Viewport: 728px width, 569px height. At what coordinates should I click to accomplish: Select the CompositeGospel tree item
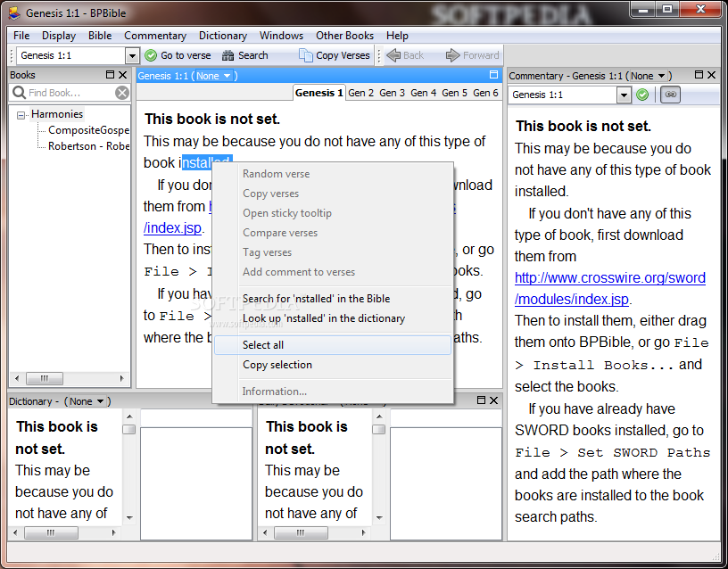88,130
